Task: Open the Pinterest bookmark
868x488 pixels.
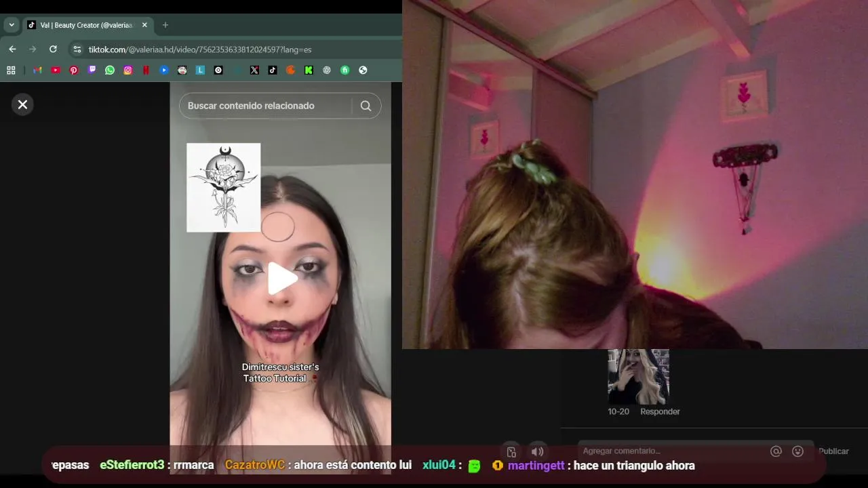Action: pyautogui.click(x=74, y=70)
